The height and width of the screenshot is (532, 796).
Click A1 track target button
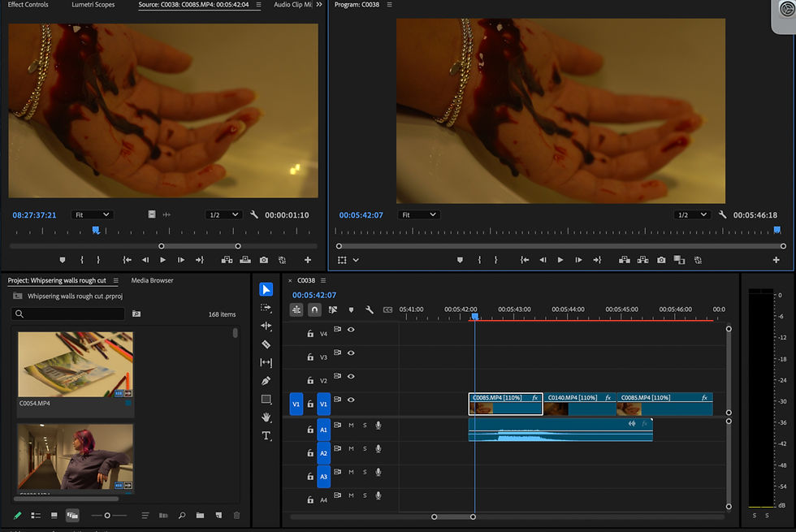(323, 430)
